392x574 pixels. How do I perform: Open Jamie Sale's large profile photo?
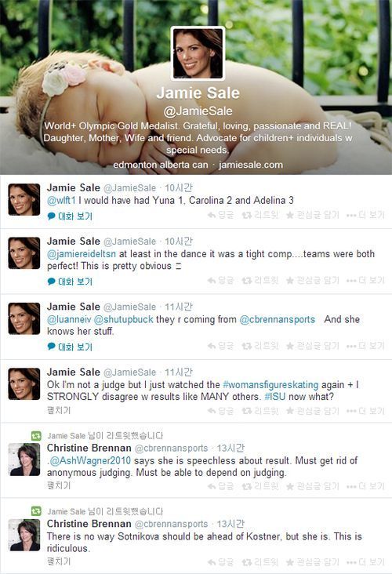pyautogui.click(x=198, y=53)
